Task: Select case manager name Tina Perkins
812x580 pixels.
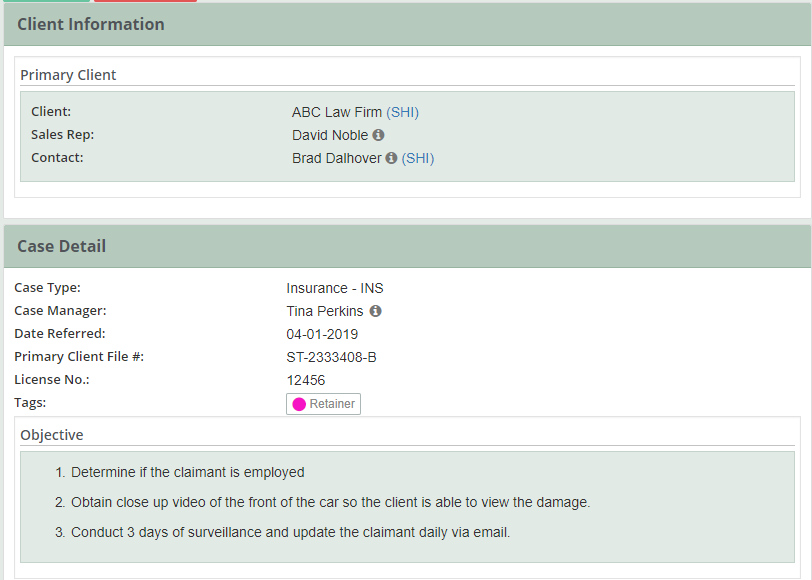Action: [325, 311]
